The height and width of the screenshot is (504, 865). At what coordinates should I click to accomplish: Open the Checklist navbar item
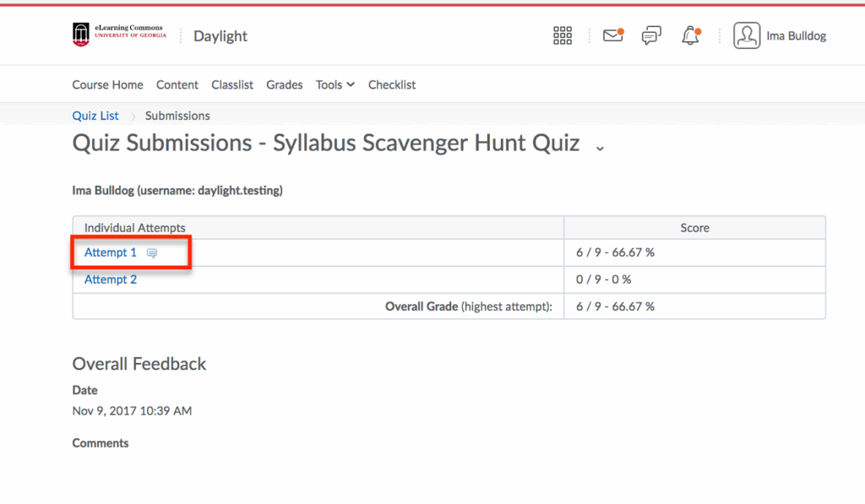pos(392,84)
